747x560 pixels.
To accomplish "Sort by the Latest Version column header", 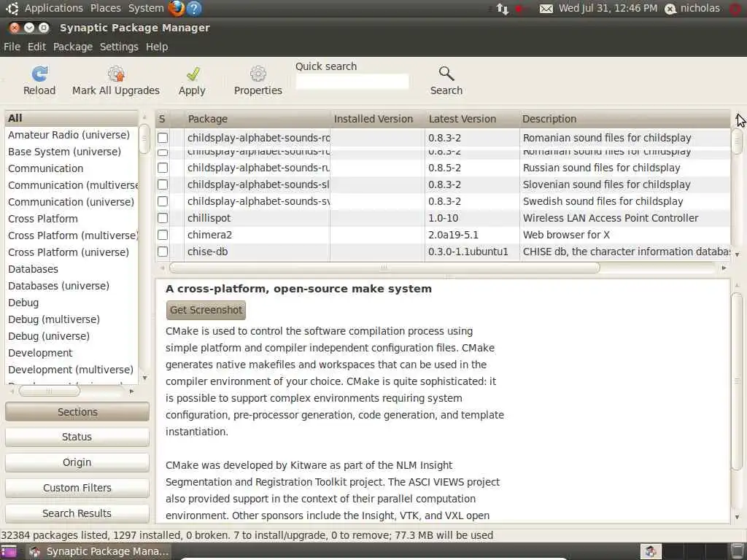I will pos(472,119).
